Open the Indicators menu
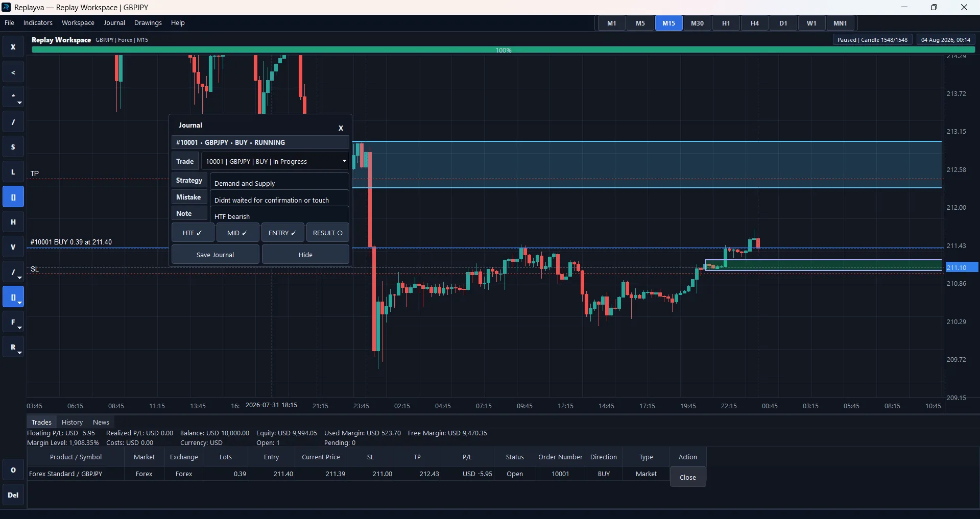The height and width of the screenshot is (519, 980). [38, 23]
